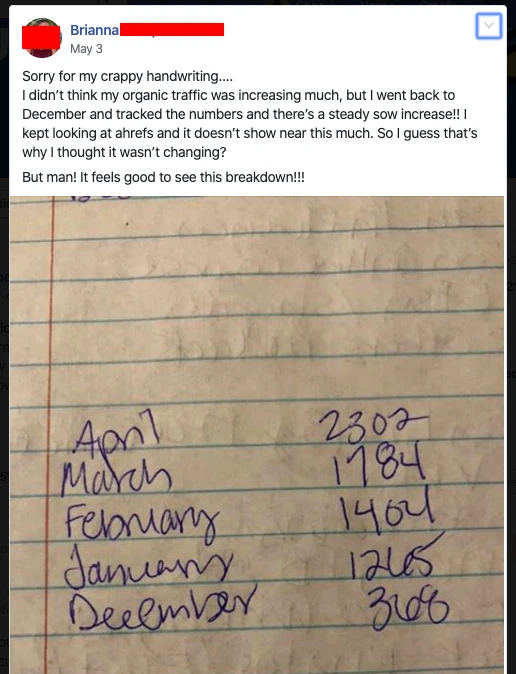Open the post options chevron menu
The height and width of the screenshot is (674, 516).
click(488, 26)
